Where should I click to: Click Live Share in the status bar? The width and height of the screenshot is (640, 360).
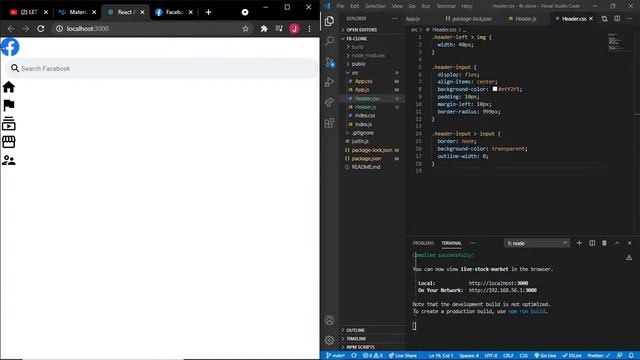point(402,356)
